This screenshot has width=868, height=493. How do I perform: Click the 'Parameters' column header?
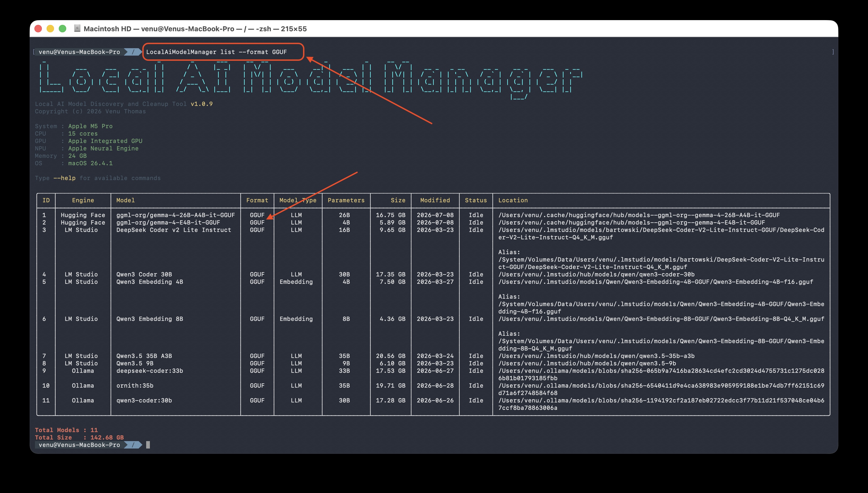[346, 200]
